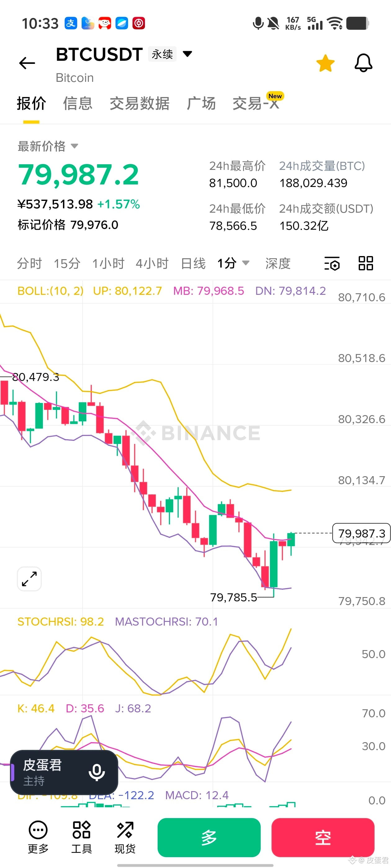This screenshot has width=391, height=868.
Task: Select the 1小时 timeframe
Action: [x=108, y=263]
